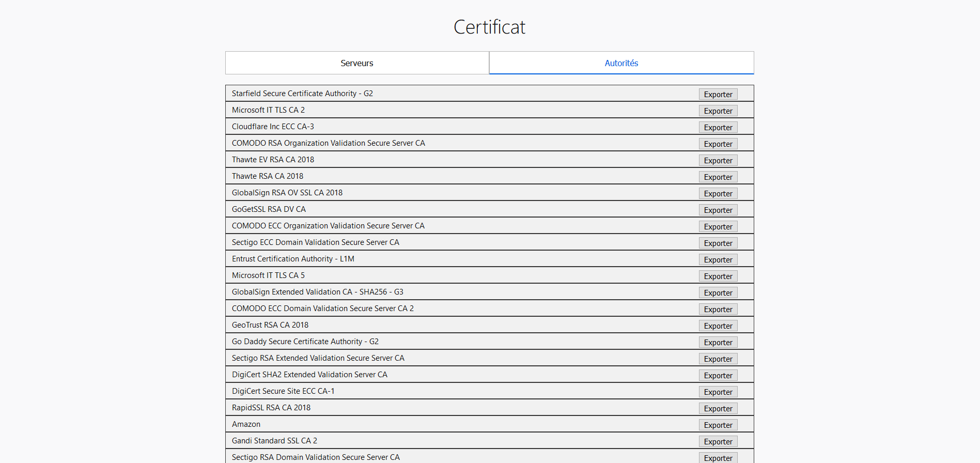Viewport: 980px width, 463px height.
Task: Export Thawte RSA CA 2018 certificate
Action: pyautogui.click(x=718, y=177)
